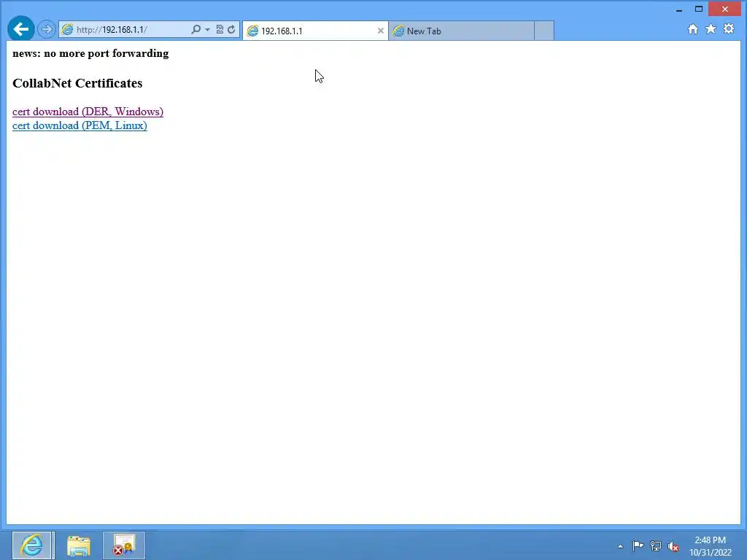Download the DER Windows cert link
Screen dimensions: 747x560
[x=88, y=112]
